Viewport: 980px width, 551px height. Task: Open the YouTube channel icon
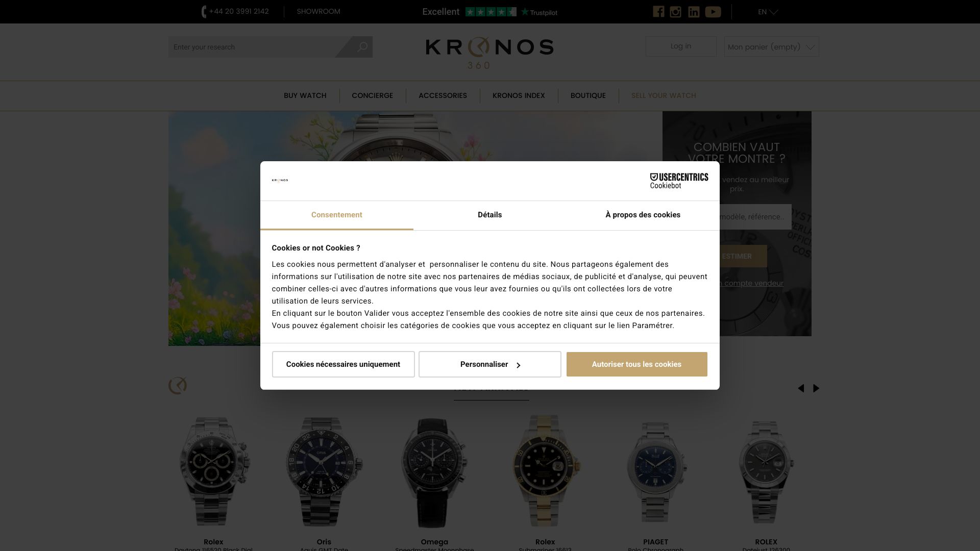[x=713, y=12]
